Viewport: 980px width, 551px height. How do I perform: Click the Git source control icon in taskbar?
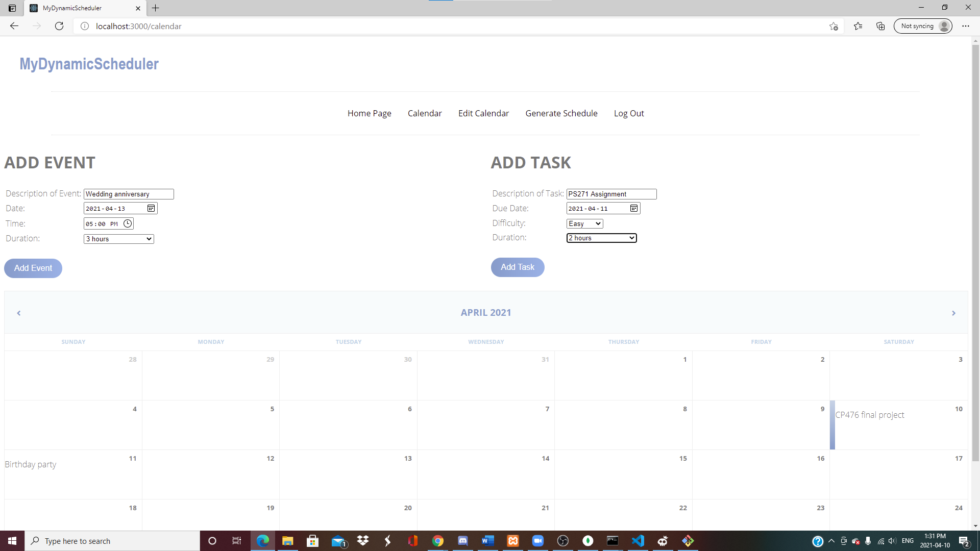click(x=687, y=541)
